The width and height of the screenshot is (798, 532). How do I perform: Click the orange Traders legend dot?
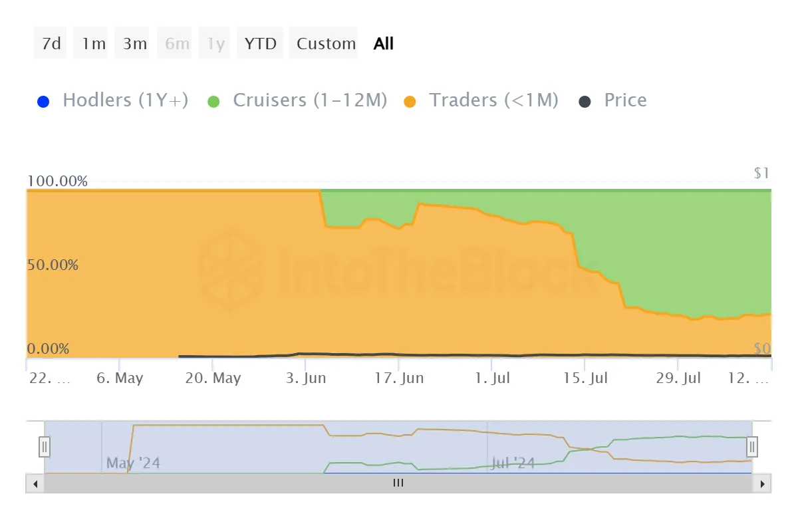[410, 102]
